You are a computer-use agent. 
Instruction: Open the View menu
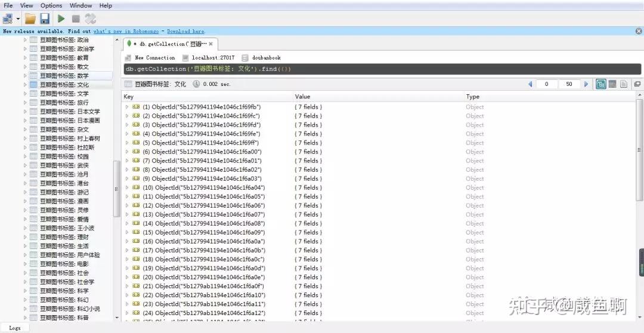26,5
